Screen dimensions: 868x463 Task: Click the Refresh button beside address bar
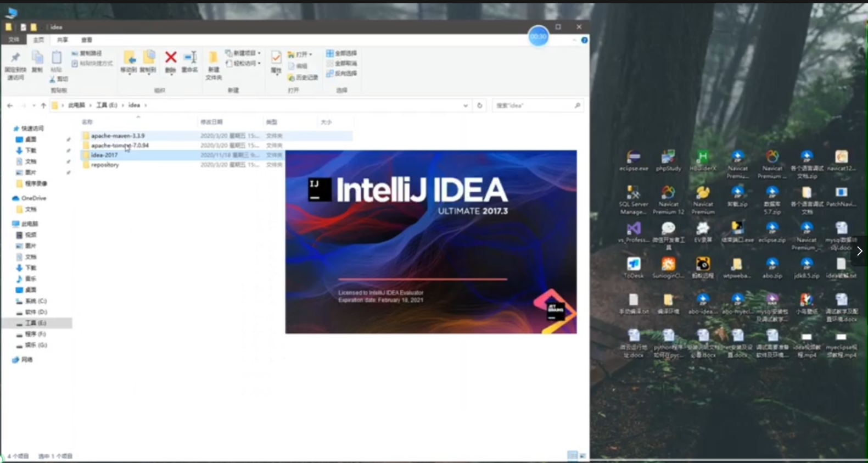(x=479, y=105)
